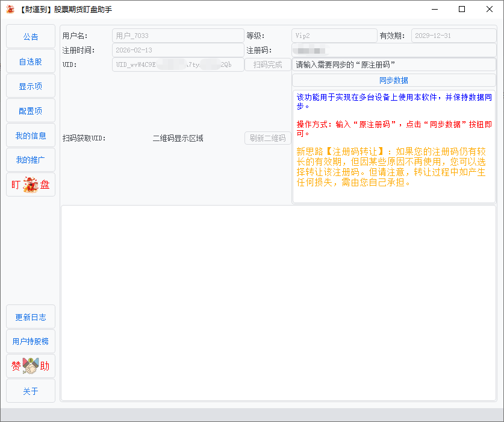The height and width of the screenshot is (422, 504).
Task: Open 用户持股榜 holdings ranking
Action: 31,341
